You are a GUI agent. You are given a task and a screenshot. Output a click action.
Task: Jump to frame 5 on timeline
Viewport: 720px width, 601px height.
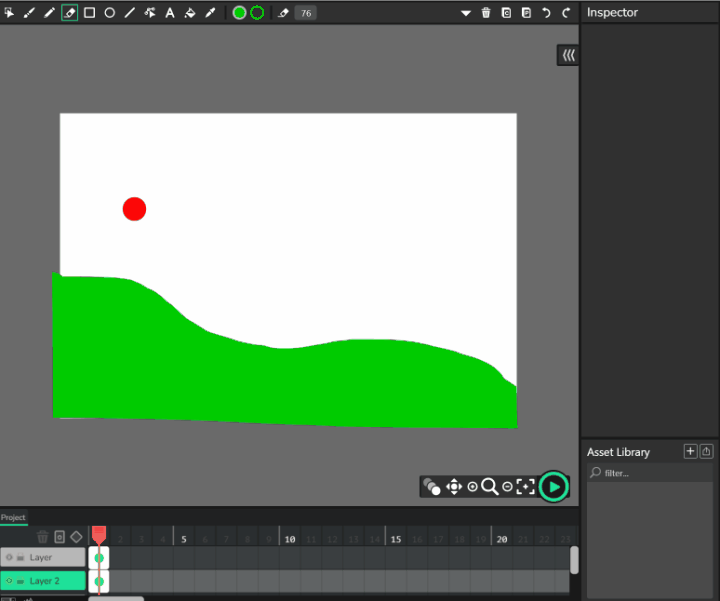[x=184, y=539]
